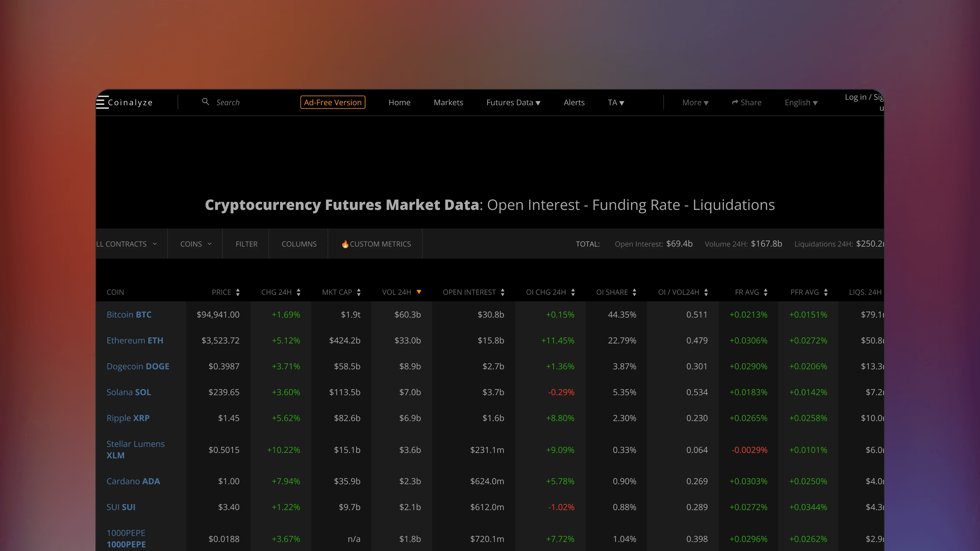Toggle VOL 24H sort direction

coord(419,292)
